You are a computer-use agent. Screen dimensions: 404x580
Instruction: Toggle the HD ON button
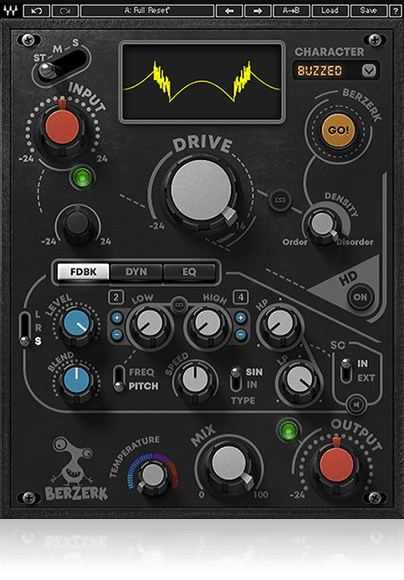coord(360,297)
